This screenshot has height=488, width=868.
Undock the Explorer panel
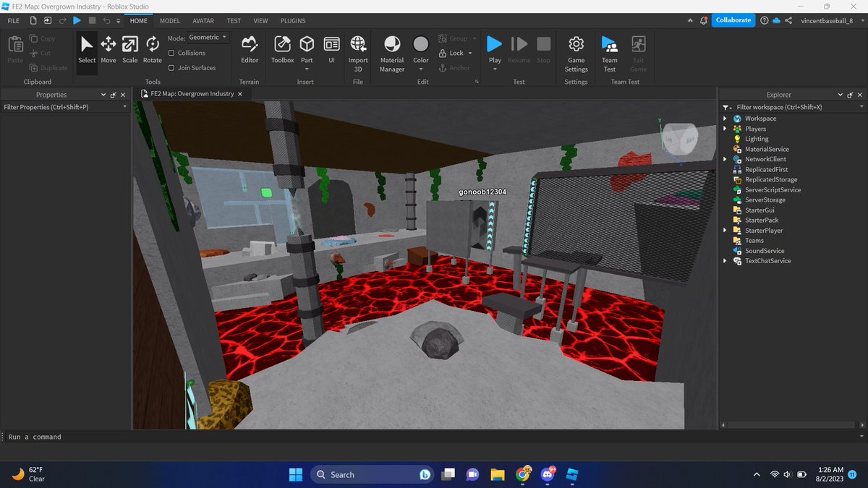tap(851, 95)
